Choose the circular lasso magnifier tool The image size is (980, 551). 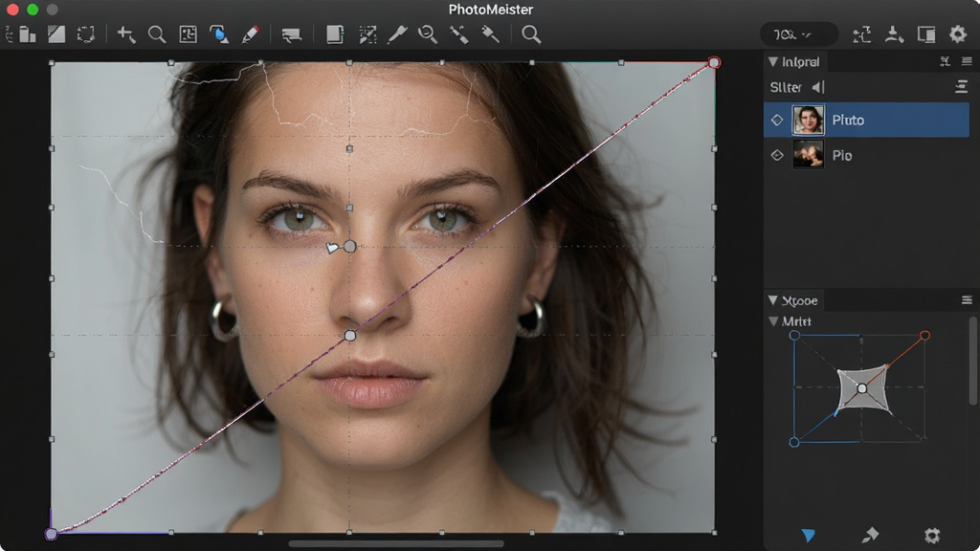(428, 34)
